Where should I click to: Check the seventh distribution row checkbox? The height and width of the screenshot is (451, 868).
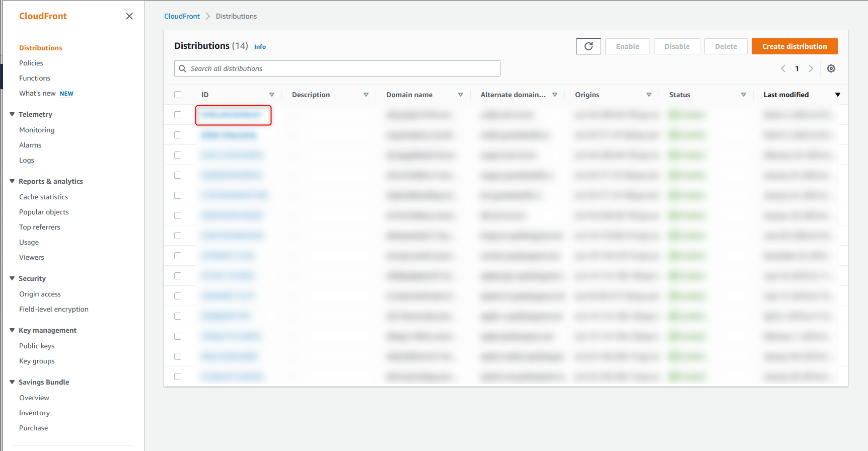pyautogui.click(x=178, y=236)
